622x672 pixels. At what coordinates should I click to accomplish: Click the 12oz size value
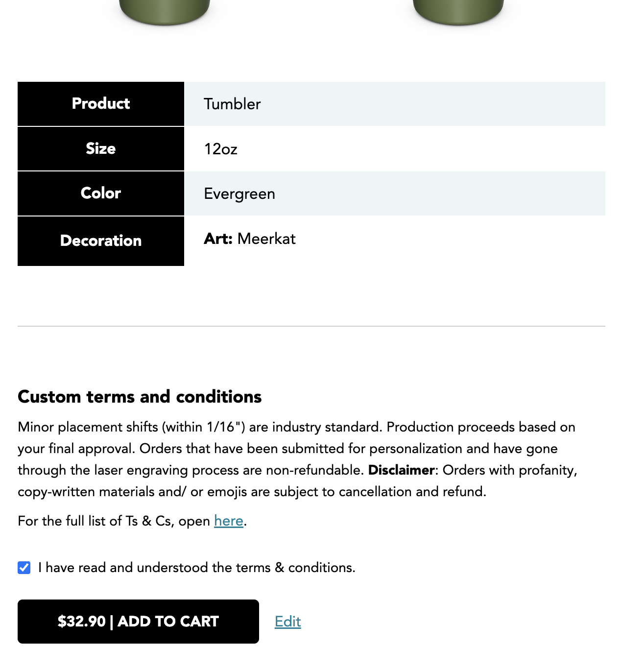pos(220,149)
